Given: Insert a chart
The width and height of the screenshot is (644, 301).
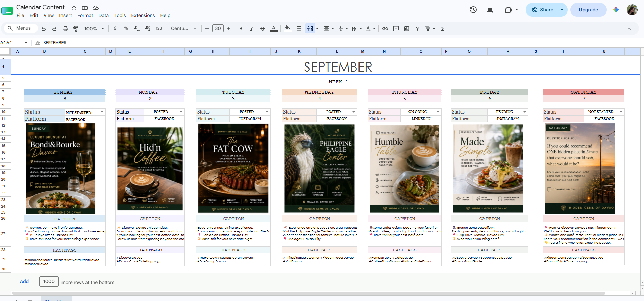Looking at the screenshot, I should click(x=407, y=29).
